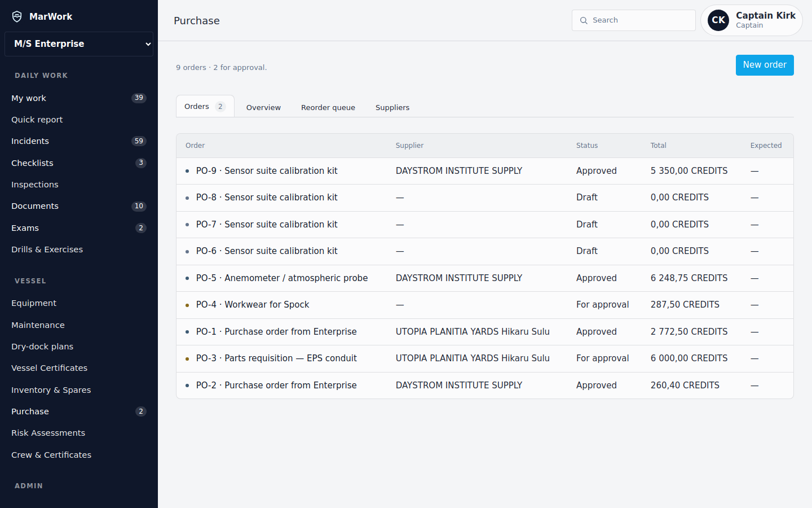Open Quick report in sidebar
The image size is (812, 508).
79,120
